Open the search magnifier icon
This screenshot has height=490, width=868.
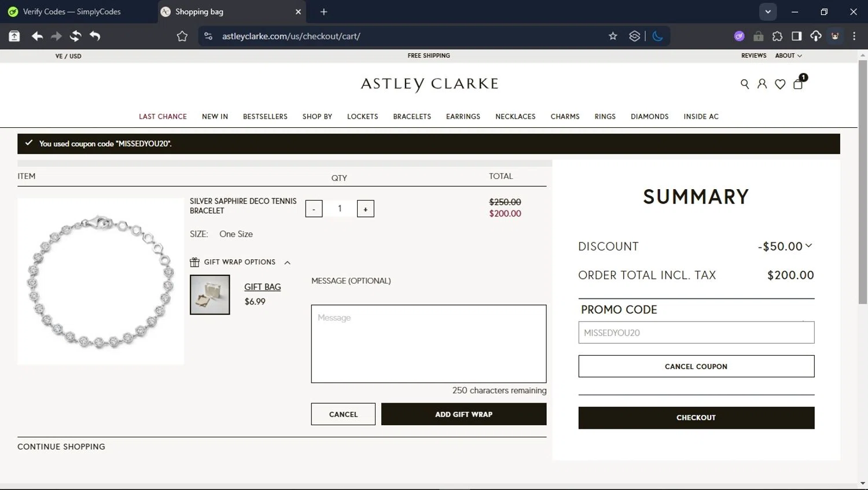coord(745,84)
